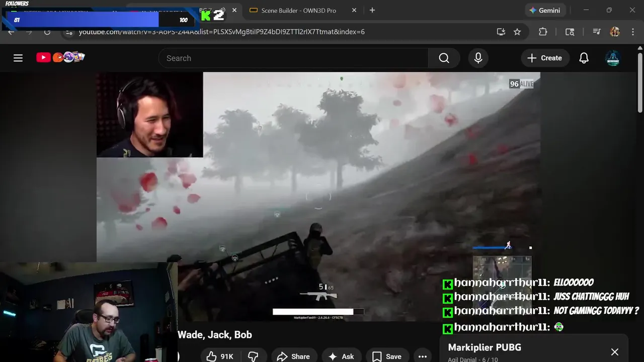Share this video

(294, 356)
